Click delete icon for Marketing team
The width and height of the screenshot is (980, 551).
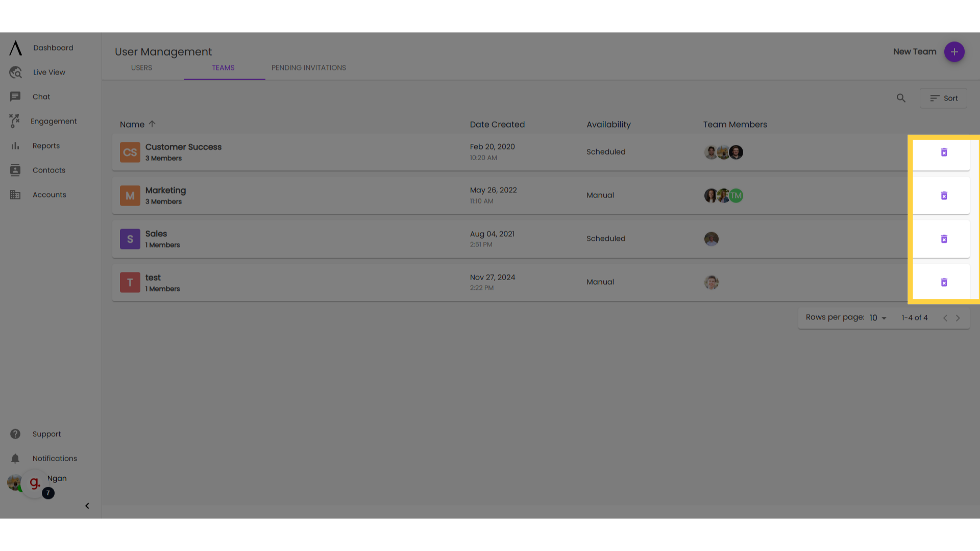point(944,195)
